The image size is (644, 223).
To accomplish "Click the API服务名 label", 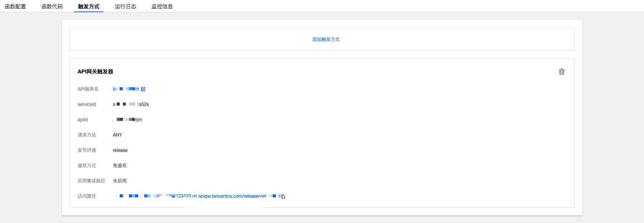I will (88, 89).
